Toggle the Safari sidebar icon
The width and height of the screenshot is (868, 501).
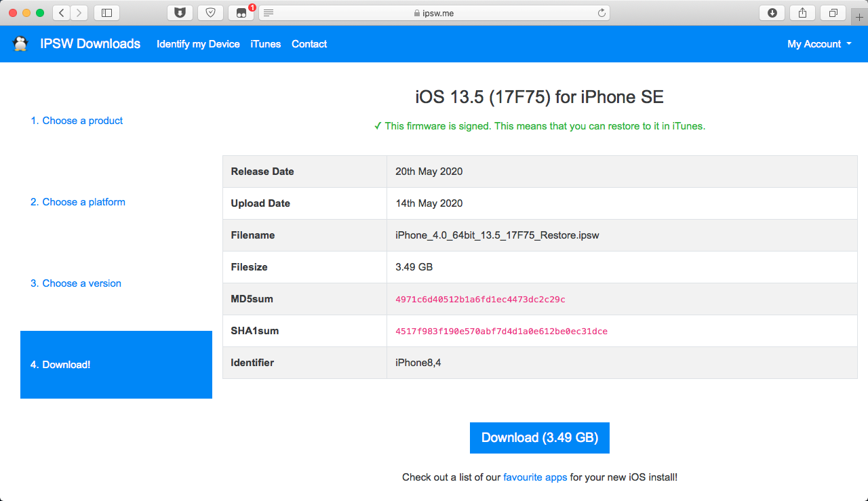tap(106, 12)
